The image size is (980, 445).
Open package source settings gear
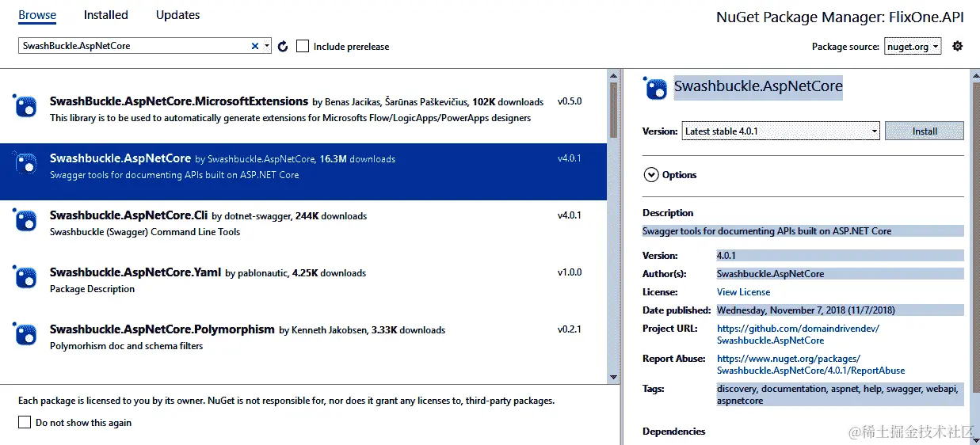point(957,46)
